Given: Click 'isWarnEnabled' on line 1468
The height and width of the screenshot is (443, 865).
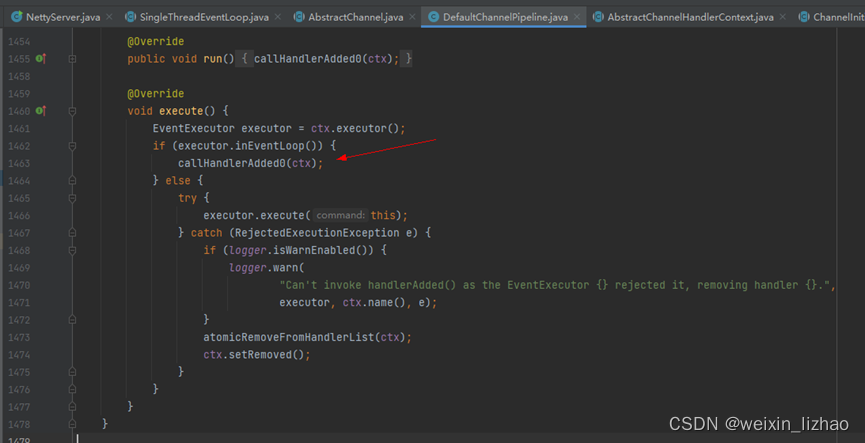Looking at the screenshot, I should (314, 250).
